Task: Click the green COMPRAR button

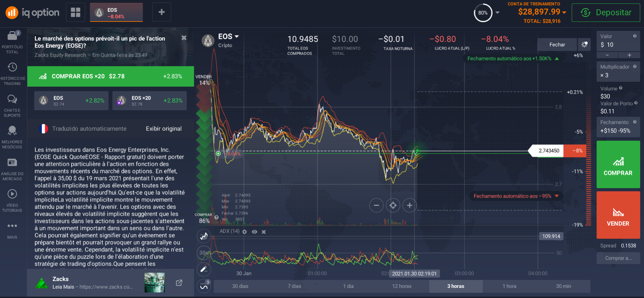Action: pos(618,164)
